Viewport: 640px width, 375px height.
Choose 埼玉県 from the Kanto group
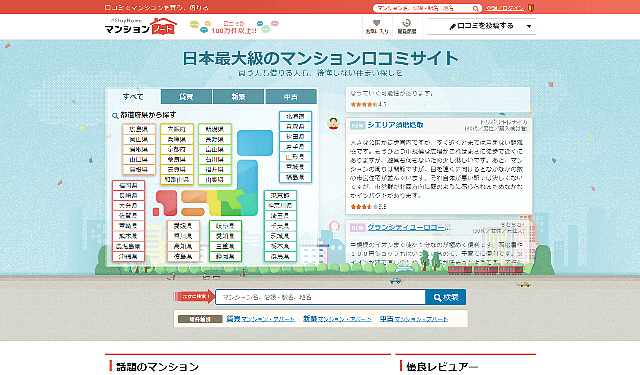280,216
